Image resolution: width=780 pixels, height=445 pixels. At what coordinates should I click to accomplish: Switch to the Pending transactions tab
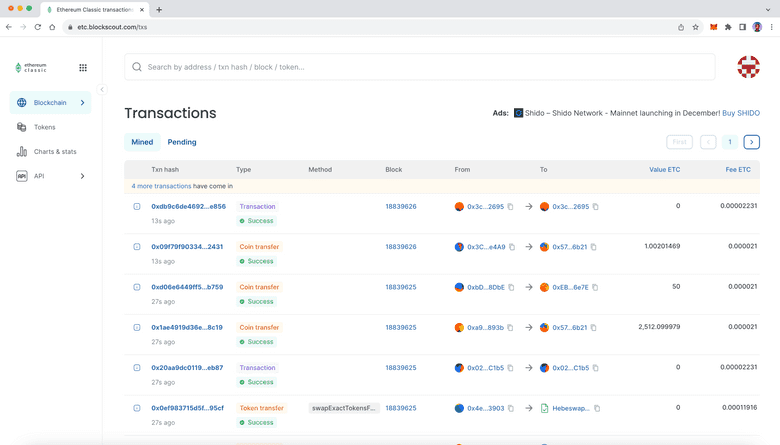pyautogui.click(x=182, y=142)
